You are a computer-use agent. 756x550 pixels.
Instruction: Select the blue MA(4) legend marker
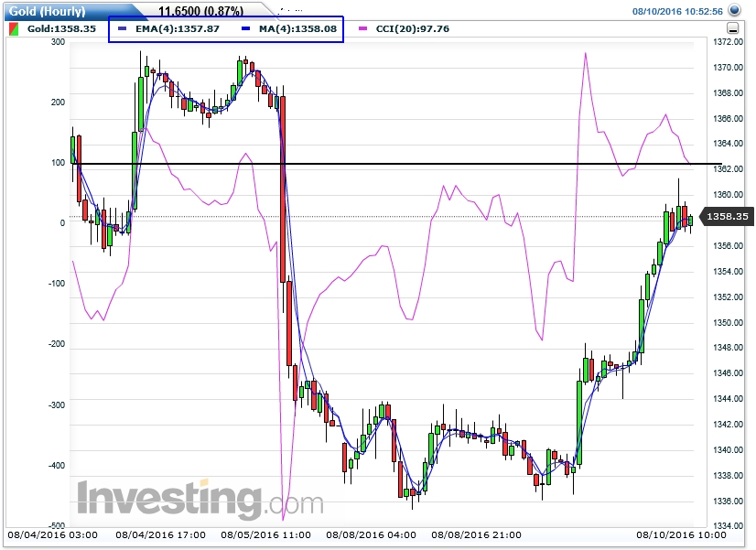(x=243, y=27)
